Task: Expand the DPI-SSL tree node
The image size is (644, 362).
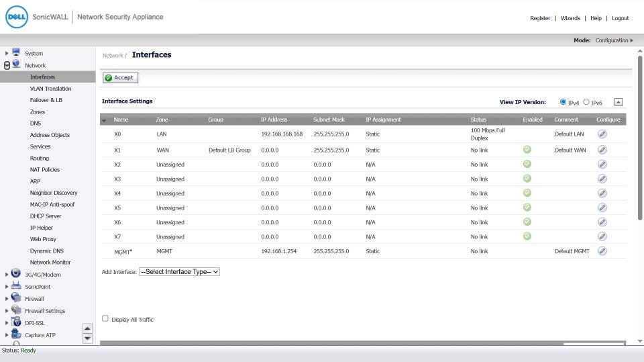Action: 7,323
